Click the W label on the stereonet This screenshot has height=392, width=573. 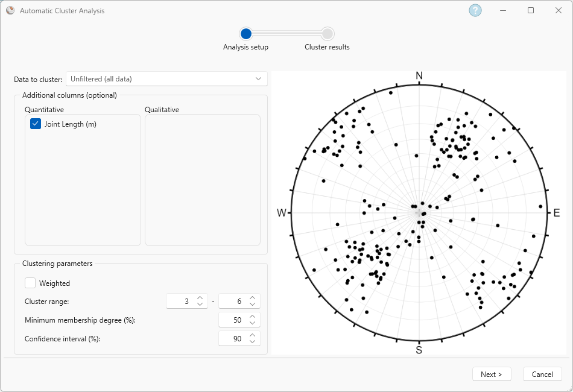coord(282,213)
